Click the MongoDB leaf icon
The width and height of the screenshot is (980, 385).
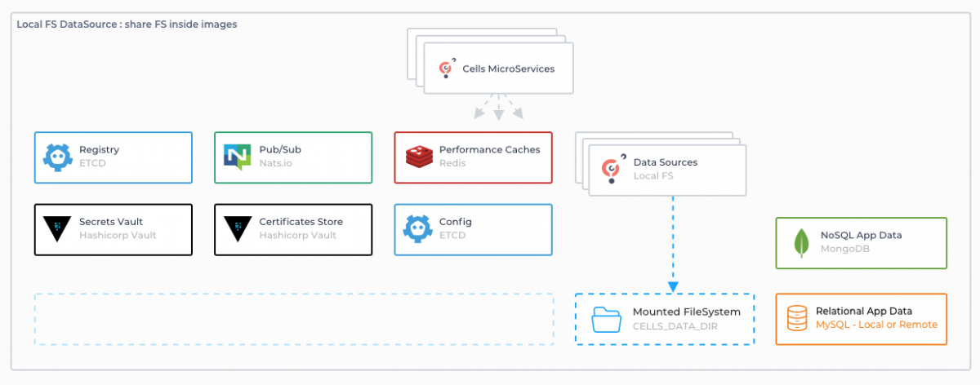tap(800, 242)
